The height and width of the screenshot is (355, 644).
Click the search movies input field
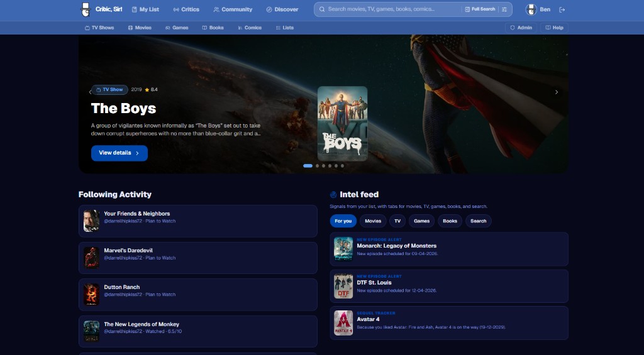[390, 9]
